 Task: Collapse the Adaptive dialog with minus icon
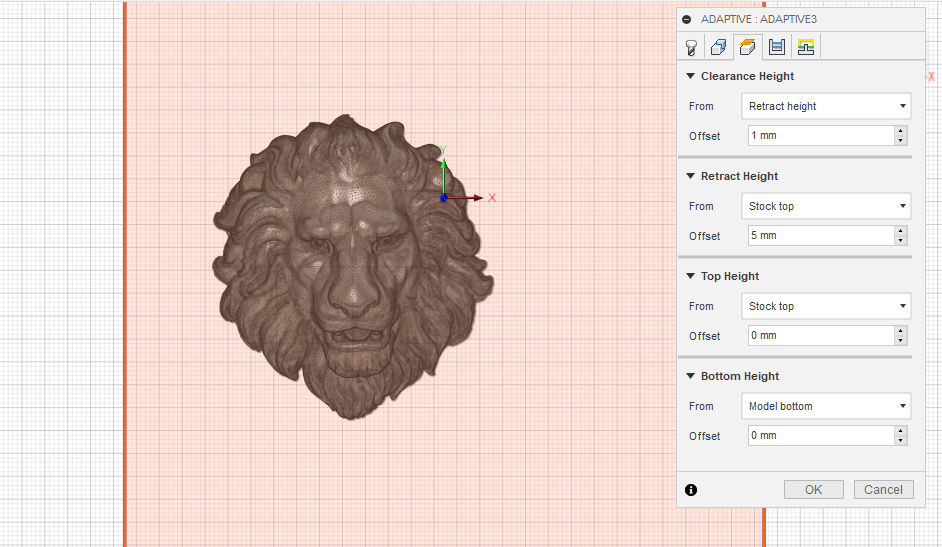tap(686, 19)
